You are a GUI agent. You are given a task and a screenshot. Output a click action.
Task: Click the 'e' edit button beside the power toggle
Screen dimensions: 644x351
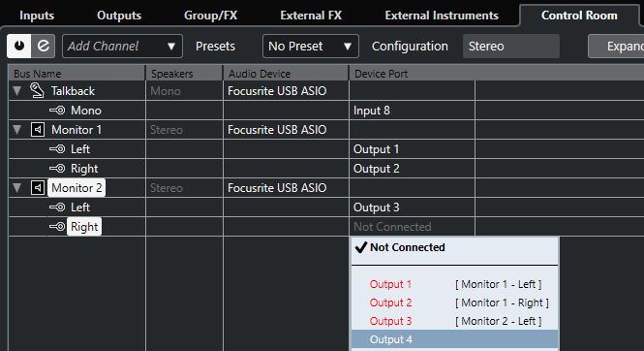[x=44, y=46]
